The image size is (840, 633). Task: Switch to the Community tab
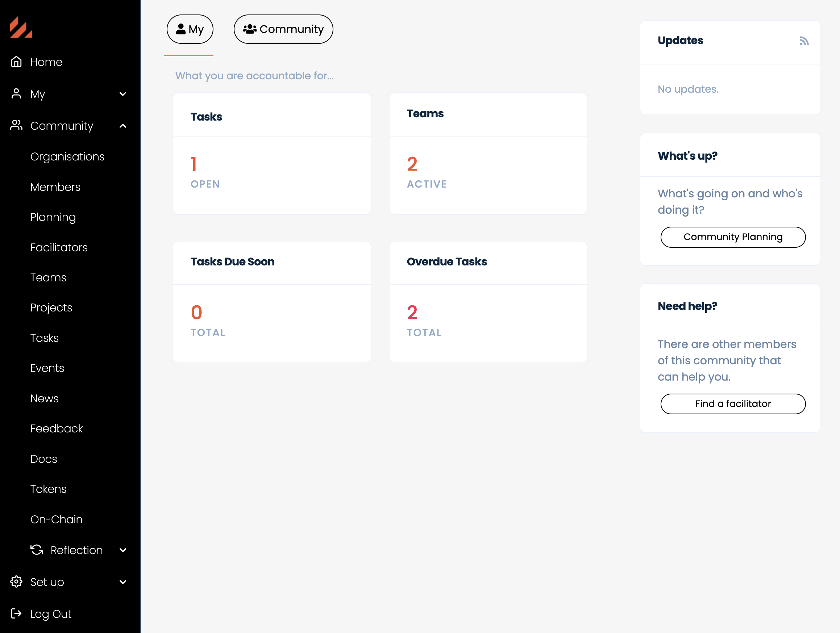(283, 29)
